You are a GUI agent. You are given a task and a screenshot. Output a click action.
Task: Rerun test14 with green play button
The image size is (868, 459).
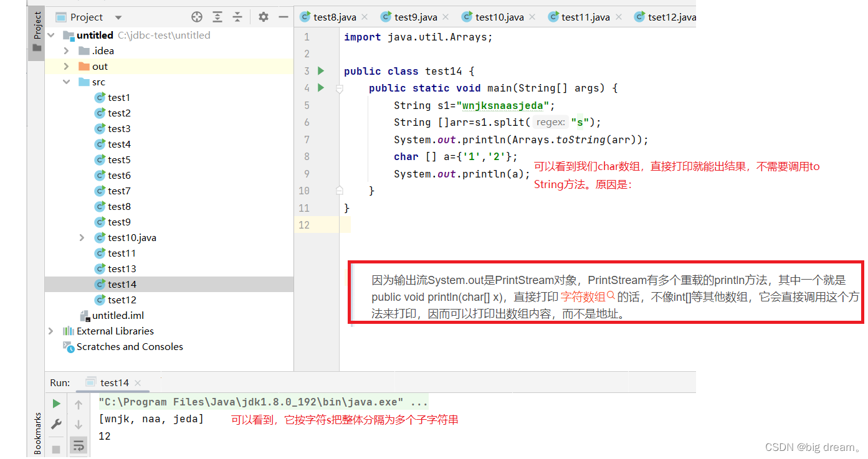pyautogui.click(x=56, y=404)
